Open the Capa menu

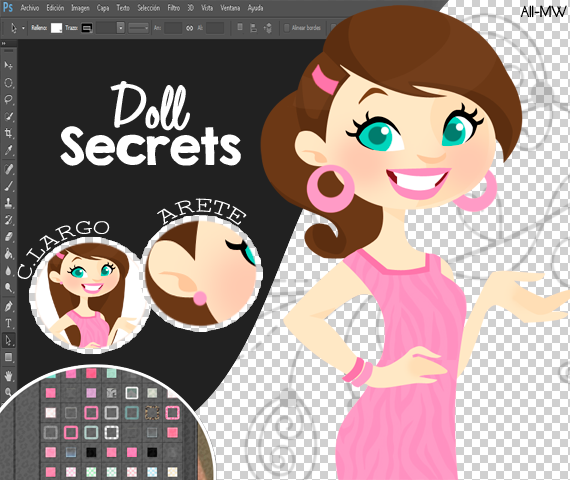point(103,8)
